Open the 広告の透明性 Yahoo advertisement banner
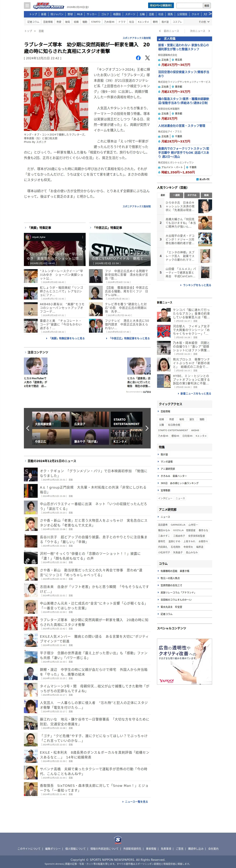 click(x=185, y=661)
